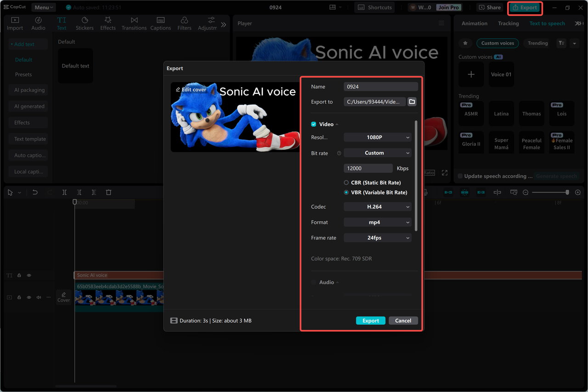Image resolution: width=588 pixels, height=392 pixels.
Task: Select the Voice 01 custom voice
Action: (501, 74)
